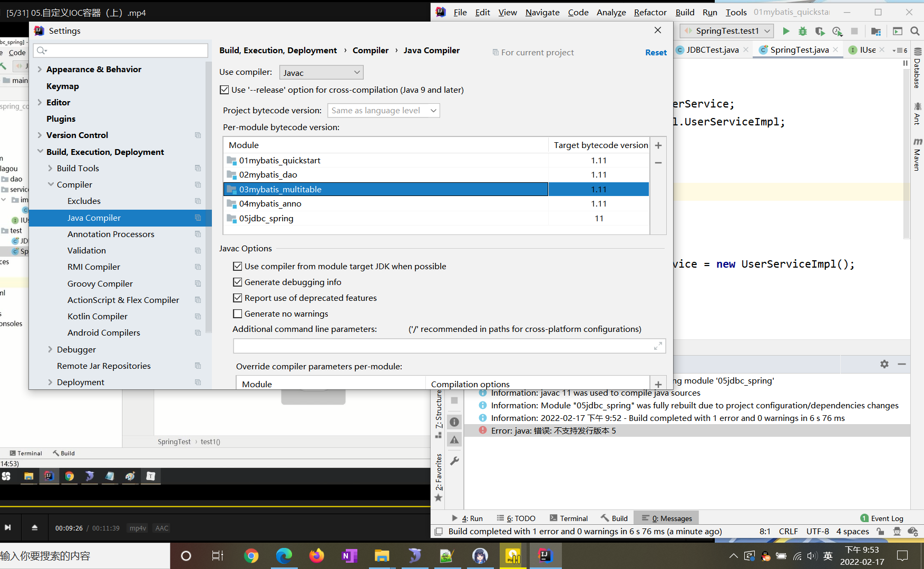Open Event Log in status bar
Screen dimensions: 924x569
(x=882, y=518)
